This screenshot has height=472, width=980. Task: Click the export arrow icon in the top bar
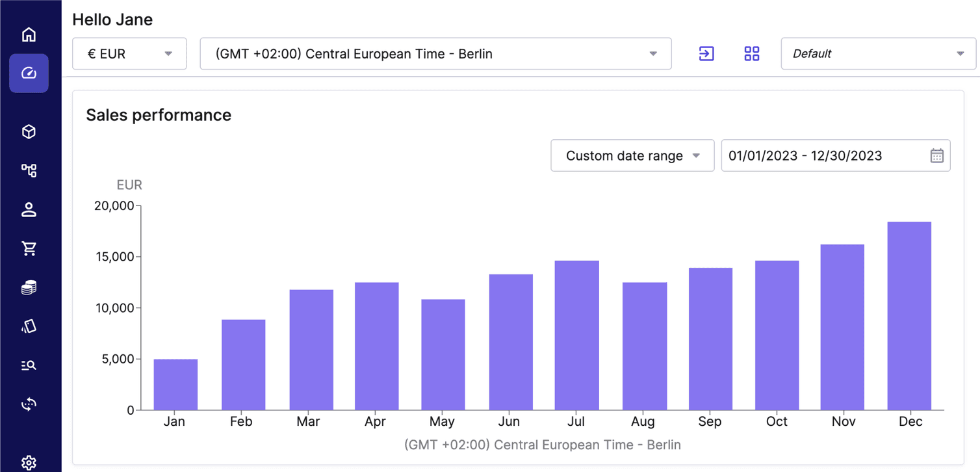point(706,54)
